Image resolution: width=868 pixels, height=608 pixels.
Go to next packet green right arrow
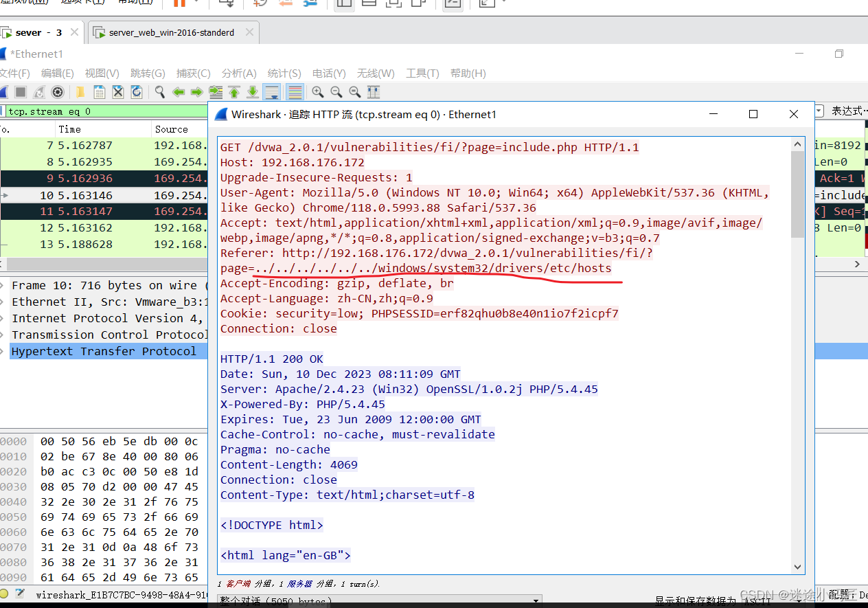click(x=197, y=91)
